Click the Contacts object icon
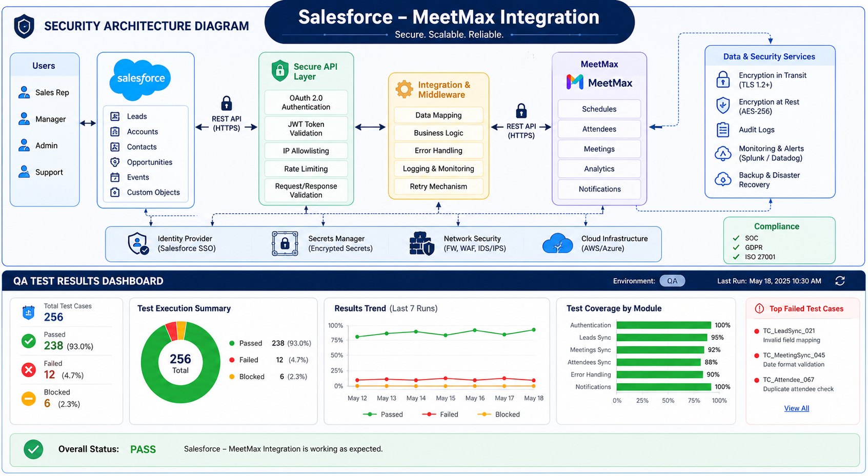The height and width of the screenshot is (476, 868). point(115,147)
